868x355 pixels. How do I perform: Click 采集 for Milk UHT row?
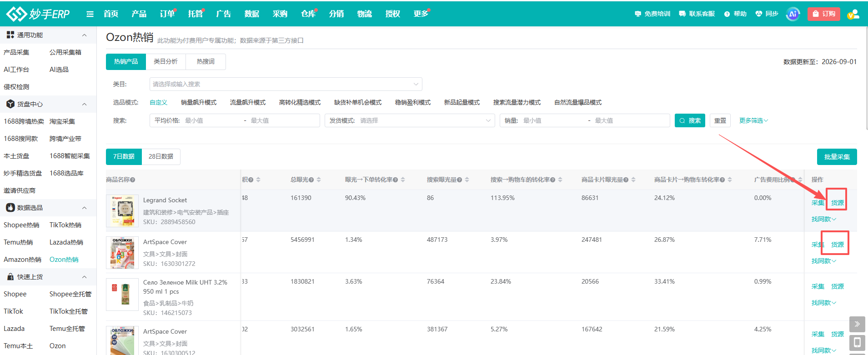click(818, 286)
